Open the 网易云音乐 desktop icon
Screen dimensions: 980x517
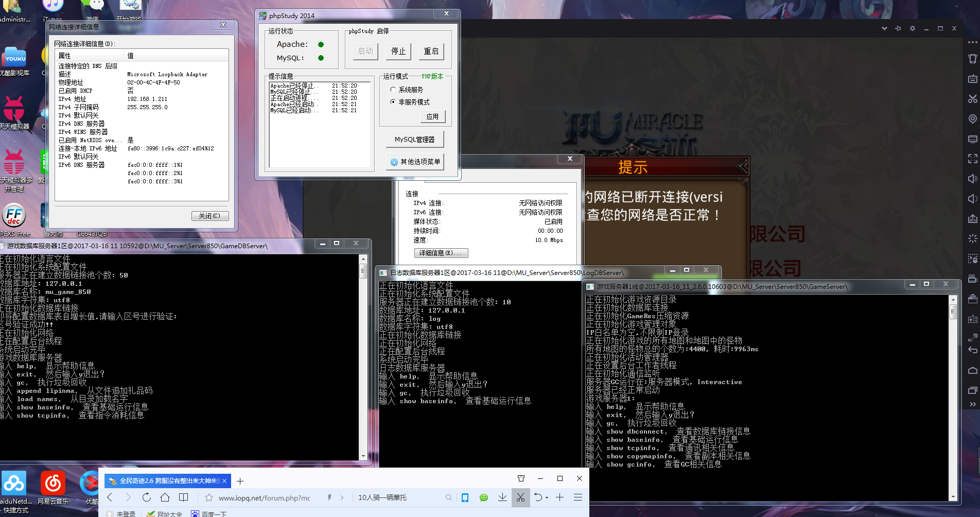click(52, 487)
